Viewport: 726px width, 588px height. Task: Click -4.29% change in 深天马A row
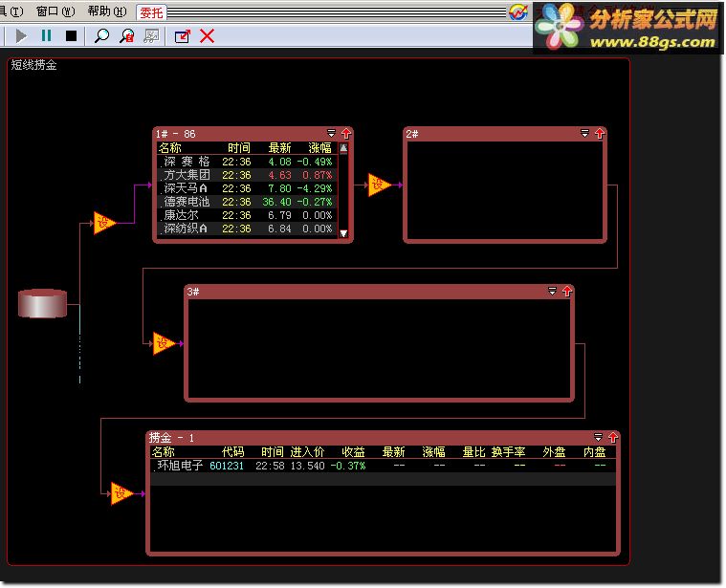(315, 188)
